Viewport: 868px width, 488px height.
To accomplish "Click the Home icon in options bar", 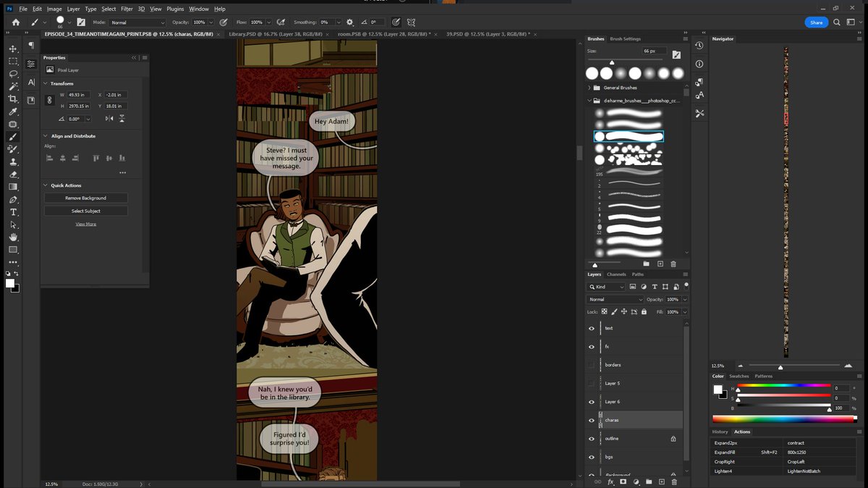I will tap(16, 22).
